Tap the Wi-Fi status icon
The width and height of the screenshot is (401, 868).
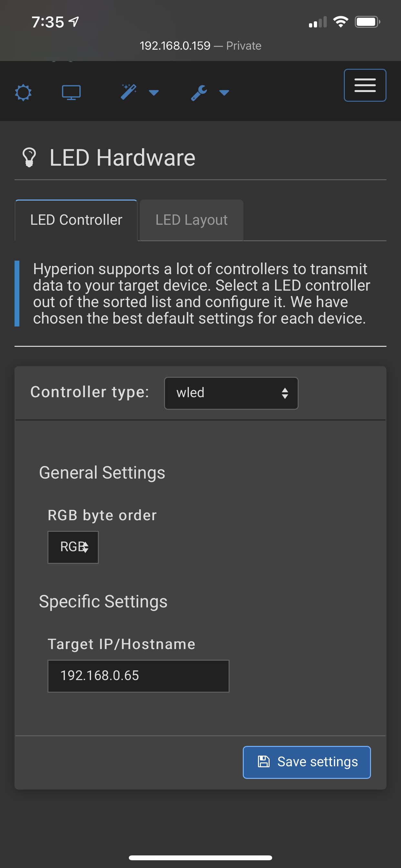340,22
